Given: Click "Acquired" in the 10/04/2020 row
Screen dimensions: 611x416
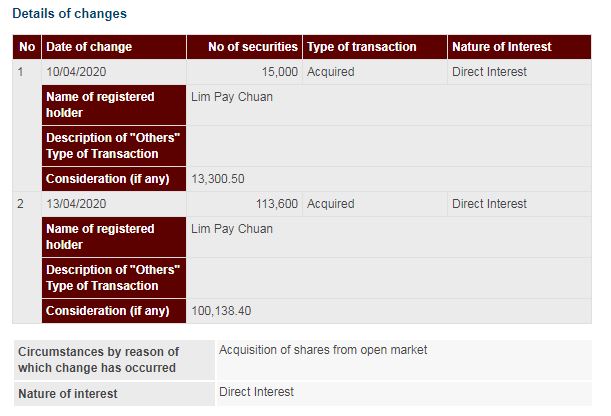Looking at the screenshot, I should point(331,72).
